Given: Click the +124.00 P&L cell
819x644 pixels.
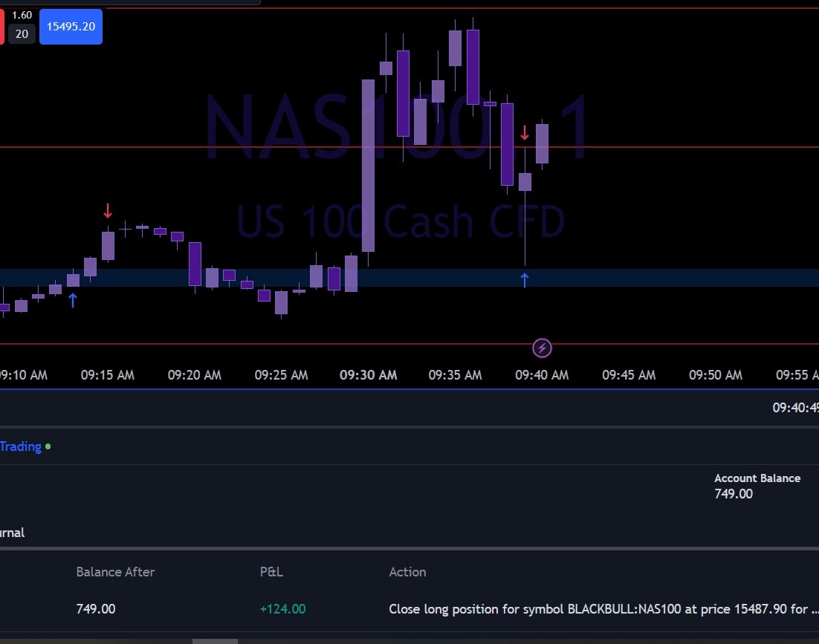Looking at the screenshot, I should (282, 609).
